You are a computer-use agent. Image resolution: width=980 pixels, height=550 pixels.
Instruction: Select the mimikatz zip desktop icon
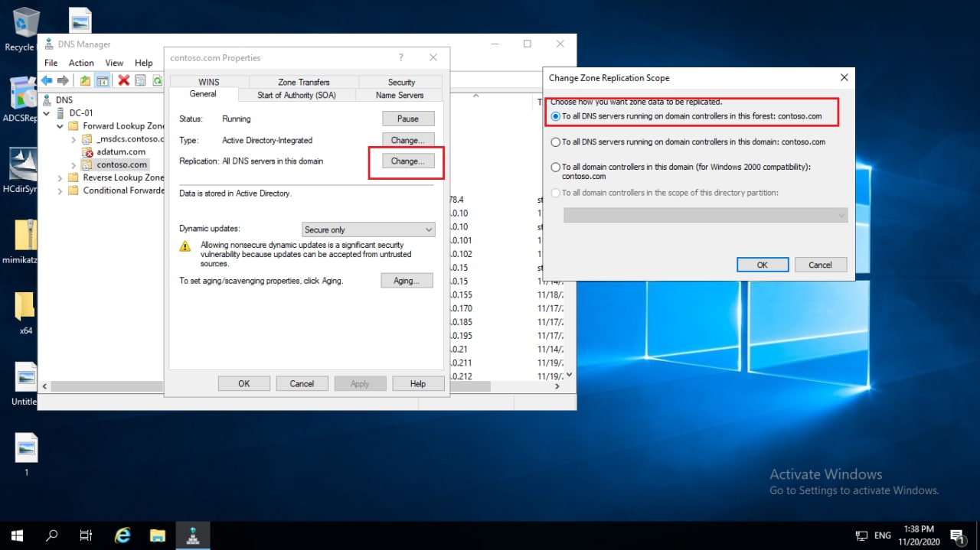point(24,242)
